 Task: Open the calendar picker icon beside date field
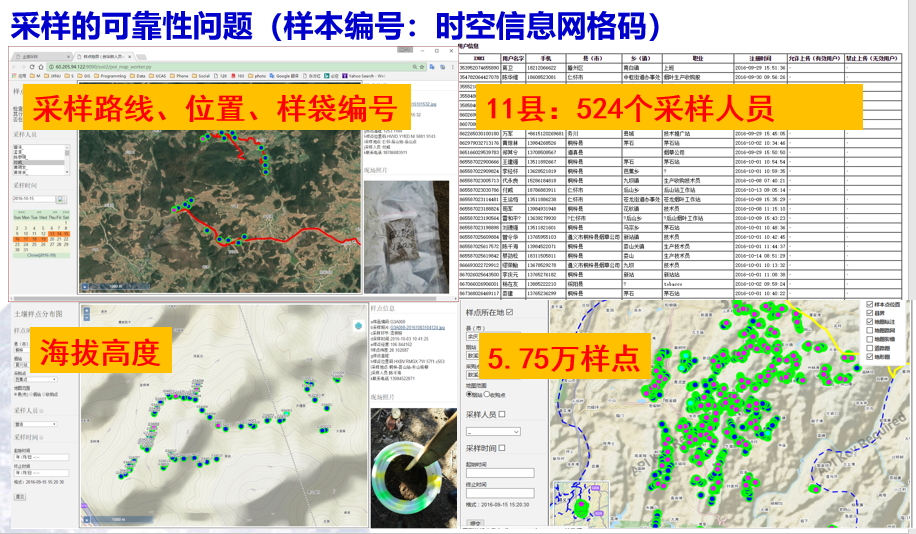coord(60,198)
